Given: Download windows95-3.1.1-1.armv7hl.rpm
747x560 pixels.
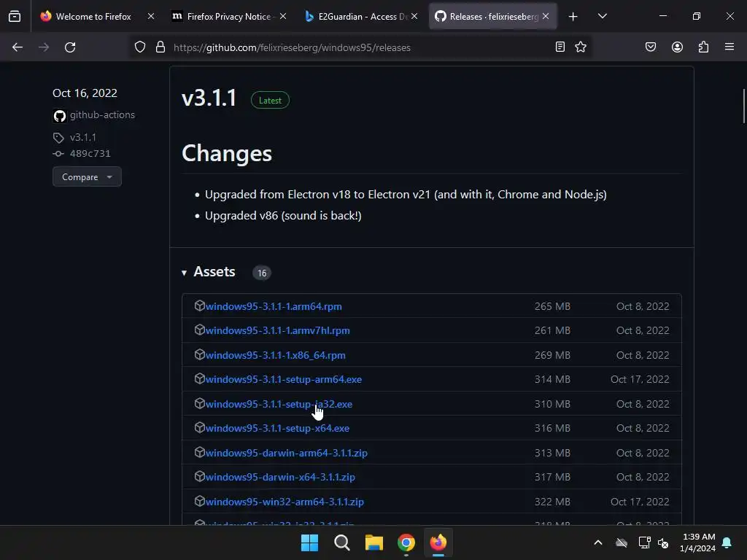Looking at the screenshot, I should click(x=278, y=330).
